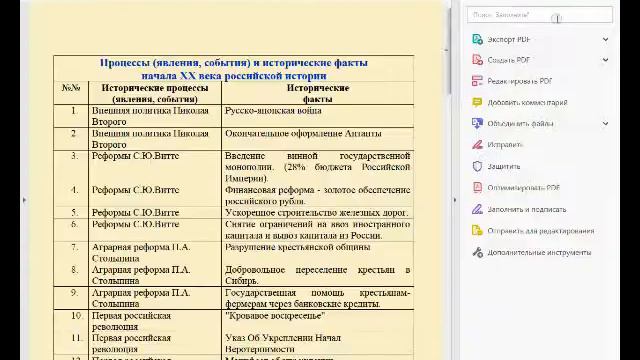640x360 pixels.
Task: Click the Fill and Sign pen icon
Action: (477, 209)
